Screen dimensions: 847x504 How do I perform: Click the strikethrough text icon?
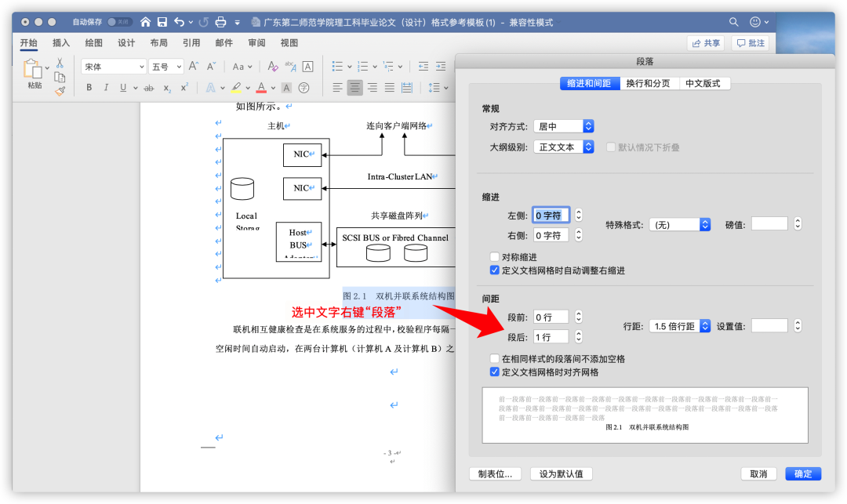pos(148,88)
